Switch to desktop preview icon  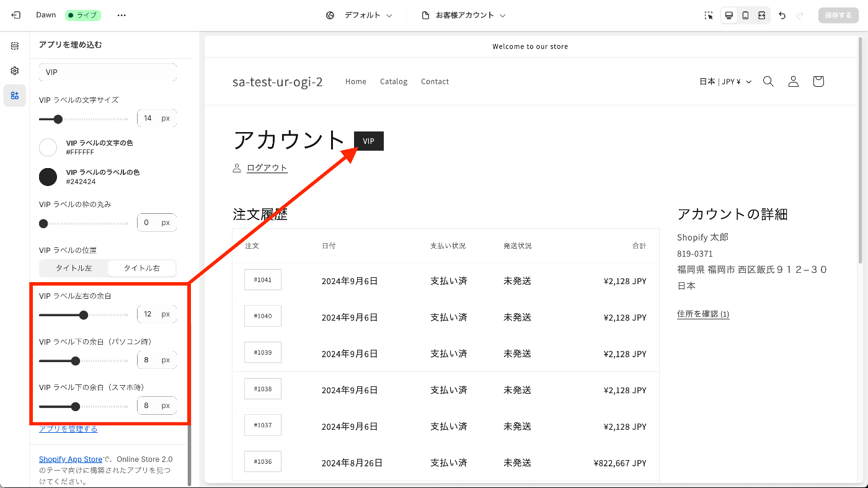click(729, 16)
